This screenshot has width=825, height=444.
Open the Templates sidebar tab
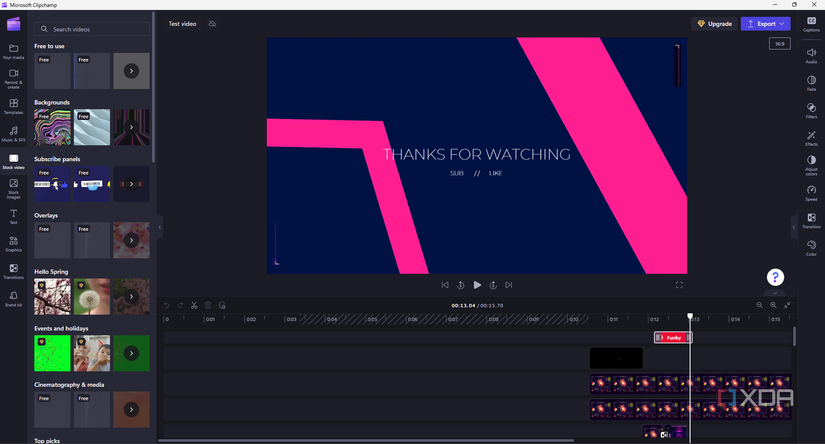14,106
